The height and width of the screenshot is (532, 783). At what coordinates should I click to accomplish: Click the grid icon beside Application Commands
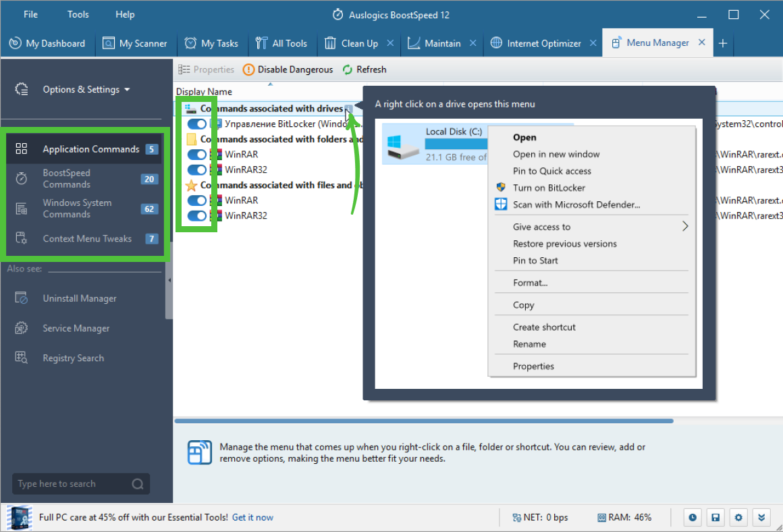click(x=22, y=149)
